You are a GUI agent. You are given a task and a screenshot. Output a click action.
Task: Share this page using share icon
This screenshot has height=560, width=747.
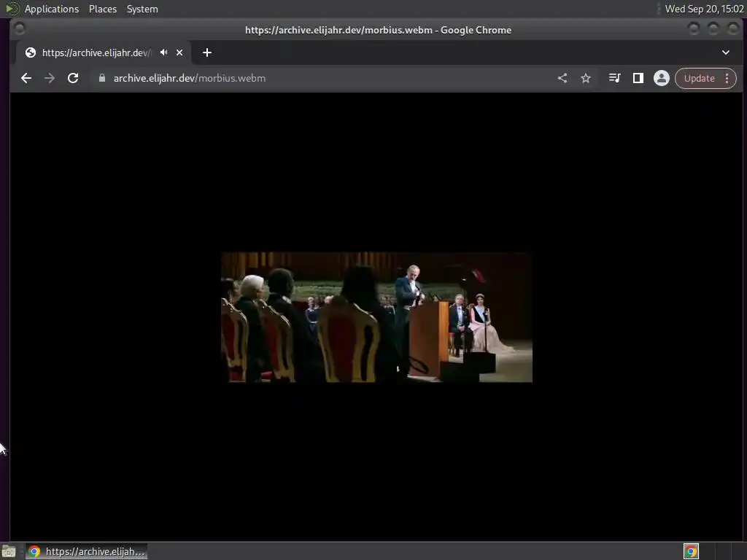click(562, 78)
